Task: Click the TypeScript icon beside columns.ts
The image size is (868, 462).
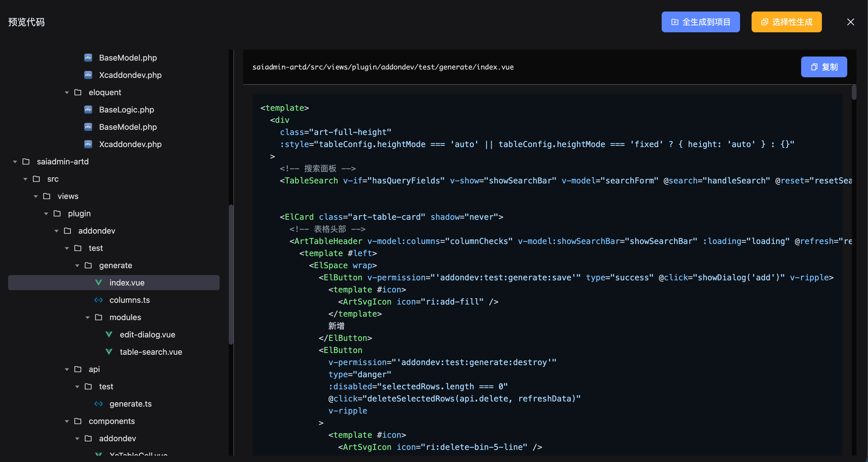Action: coord(98,300)
